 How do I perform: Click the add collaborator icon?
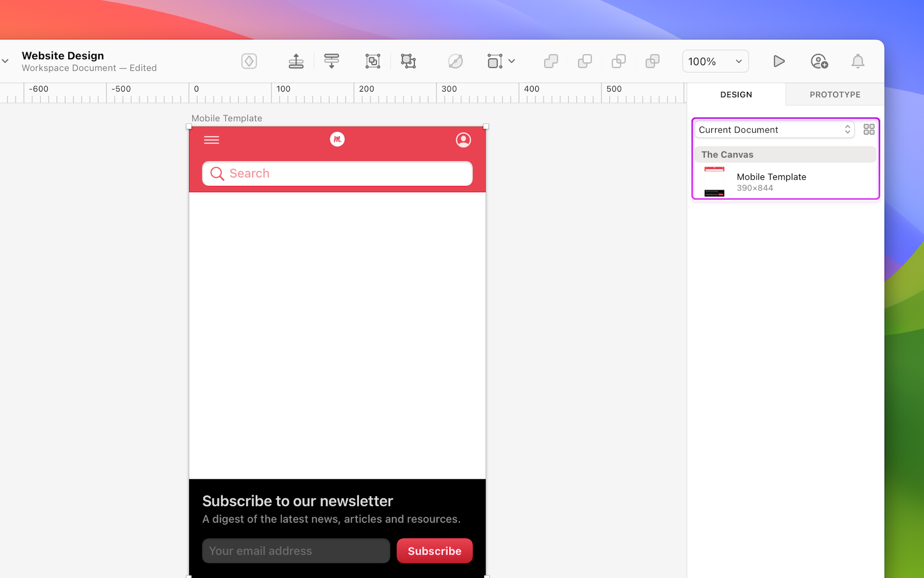819,61
